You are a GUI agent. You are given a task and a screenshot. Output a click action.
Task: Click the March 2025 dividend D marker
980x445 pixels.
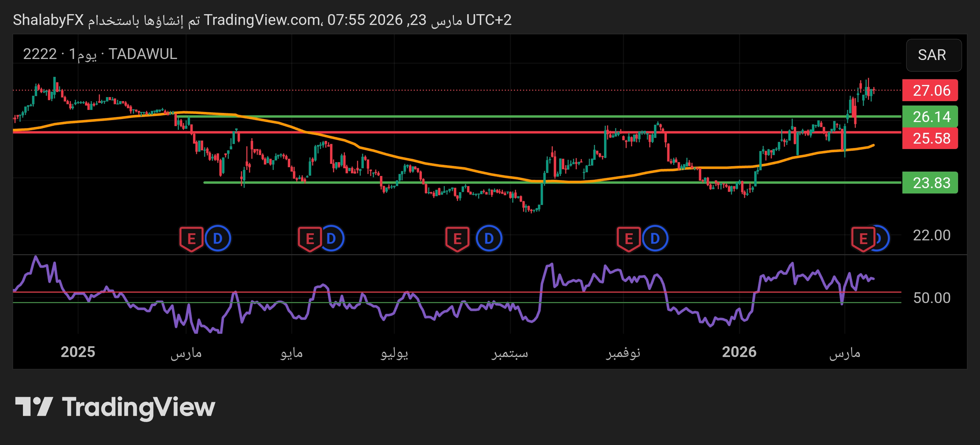point(218,239)
